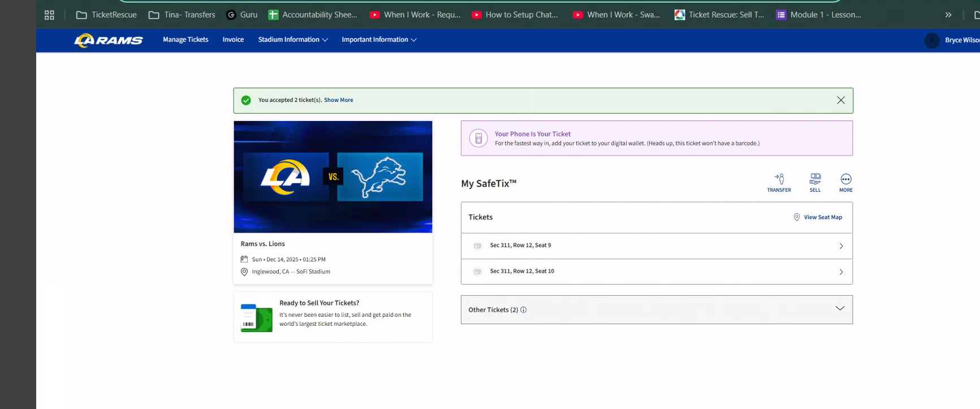
Task: Click the green success checkmark icon
Action: click(x=246, y=100)
